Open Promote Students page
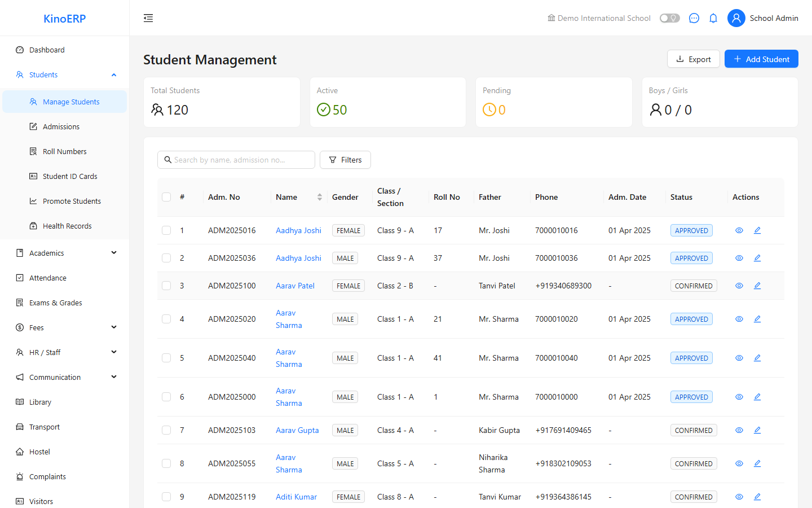 point(64,201)
